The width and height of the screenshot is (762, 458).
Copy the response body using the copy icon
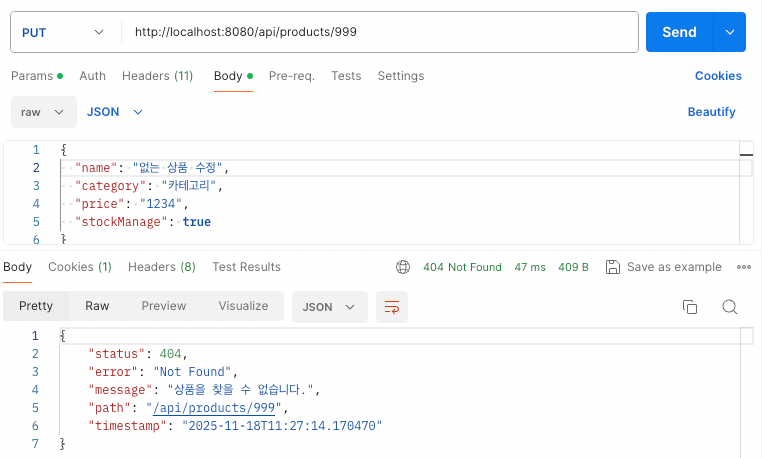click(x=689, y=307)
